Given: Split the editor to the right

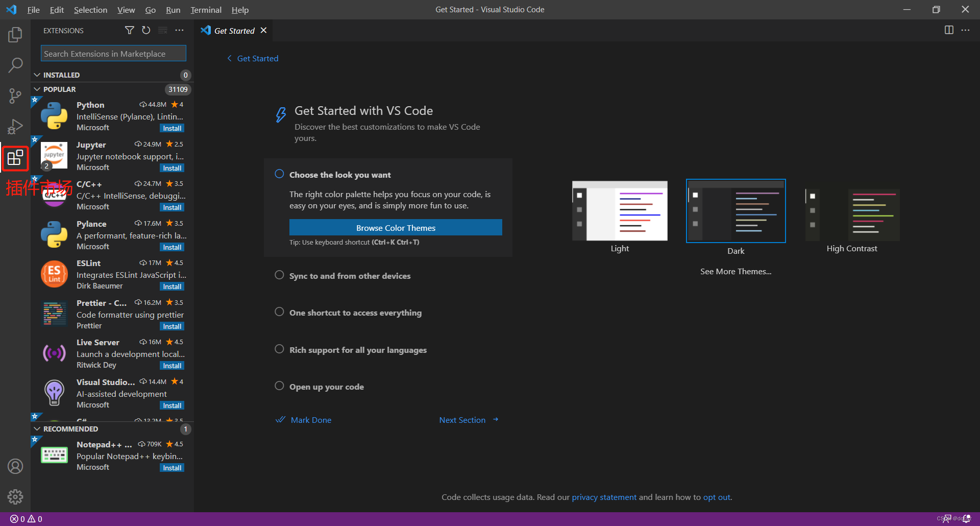Looking at the screenshot, I should [x=949, y=30].
